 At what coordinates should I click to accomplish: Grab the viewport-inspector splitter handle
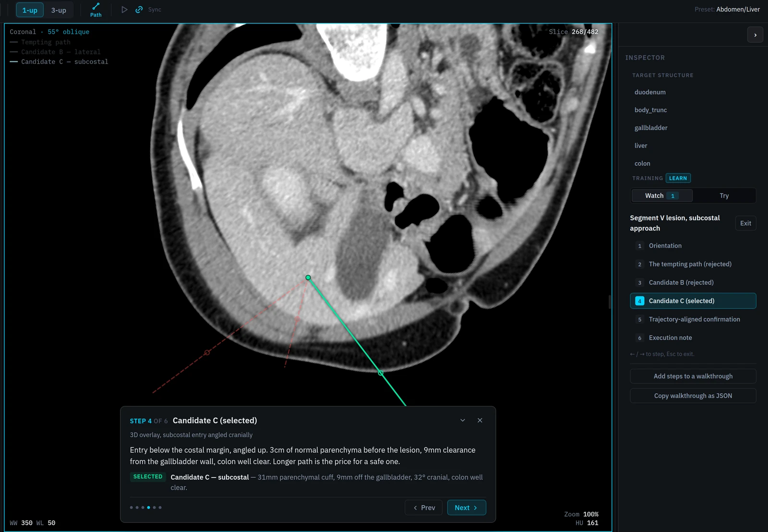pyautogui.click(x=610, y=302)
